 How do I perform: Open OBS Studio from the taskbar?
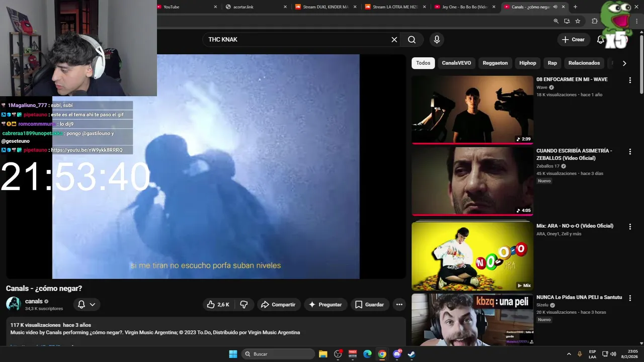pos(338,354)
